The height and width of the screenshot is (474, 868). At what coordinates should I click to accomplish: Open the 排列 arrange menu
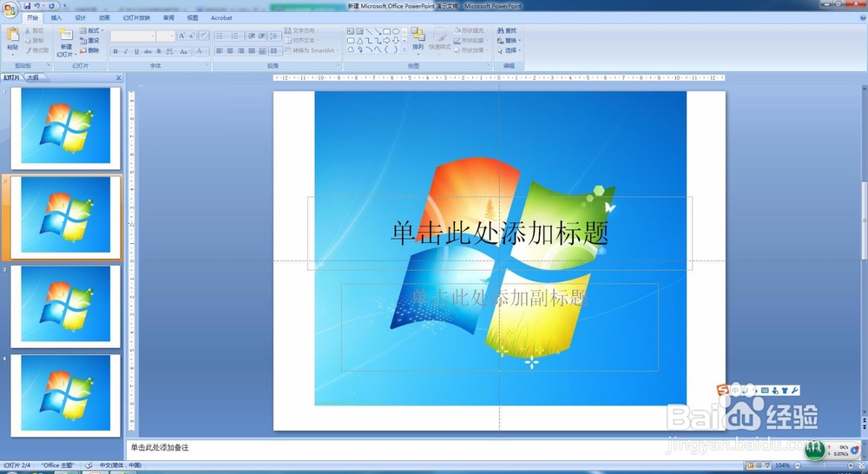point(418,40)
